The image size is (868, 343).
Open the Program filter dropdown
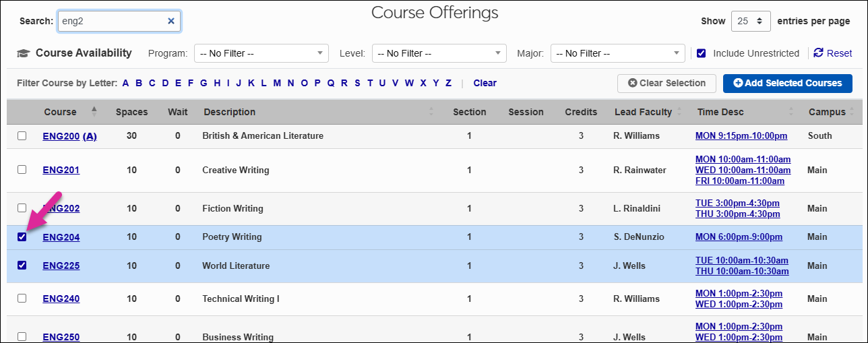pos(261,53)
